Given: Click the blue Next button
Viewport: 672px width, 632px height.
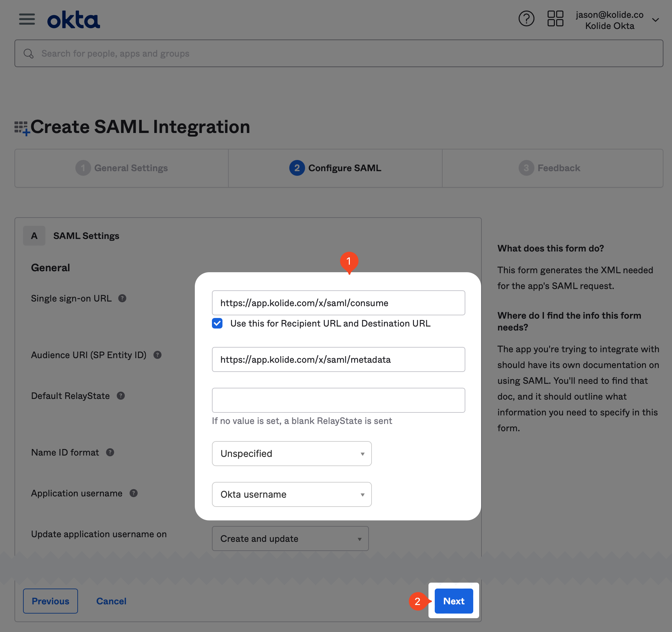Looking at the screenshot, I should pyautogui.click(x=453, y=601).
